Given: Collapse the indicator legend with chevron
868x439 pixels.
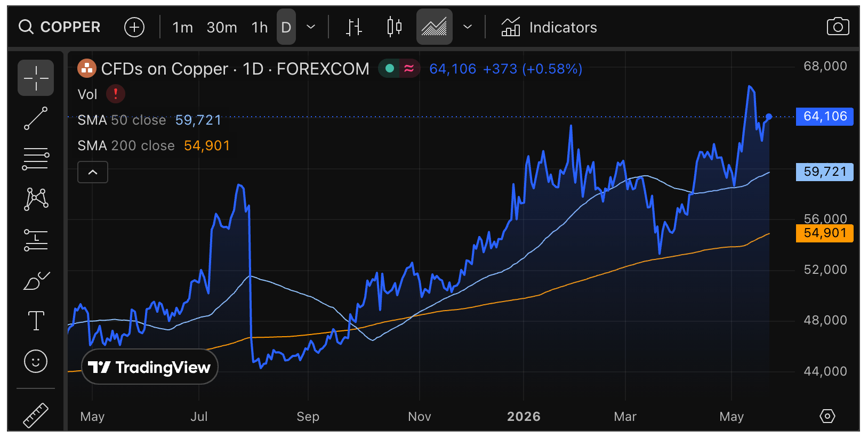Looking at the screenshot, I should coord(93,172).
